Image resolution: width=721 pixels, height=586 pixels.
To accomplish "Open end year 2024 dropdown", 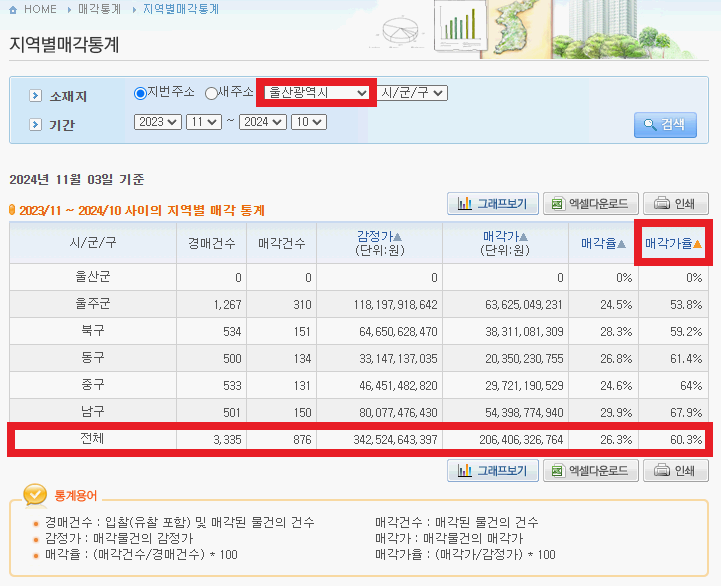I will coord(263,122).
